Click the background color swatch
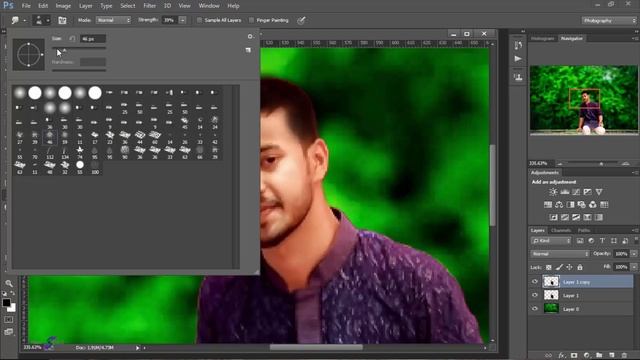640x360 pixels. pos(12,308)
